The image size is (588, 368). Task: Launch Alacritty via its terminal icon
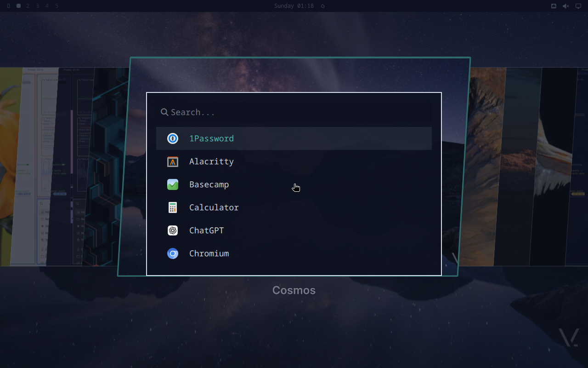point(173,161)
